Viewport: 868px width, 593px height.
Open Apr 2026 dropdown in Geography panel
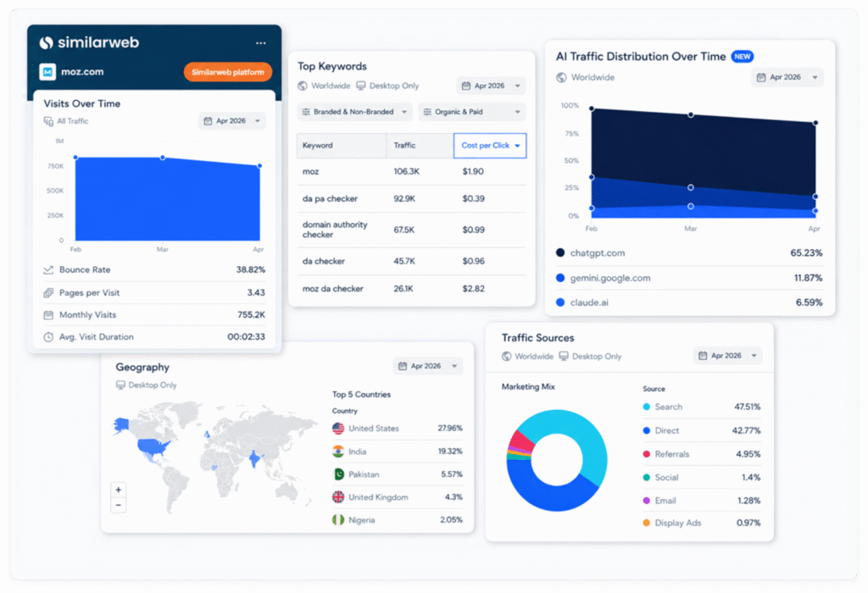point(428,366)
